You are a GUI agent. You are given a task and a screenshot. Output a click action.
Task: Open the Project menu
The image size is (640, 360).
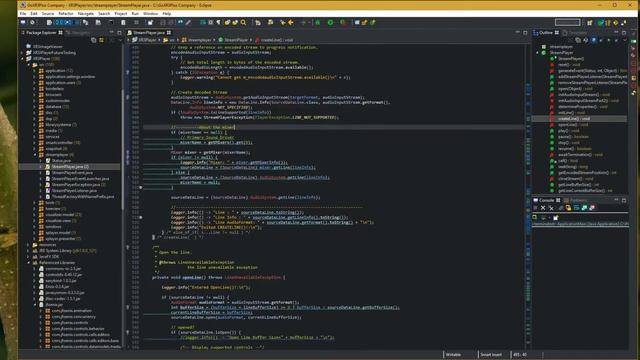point(121,13)
